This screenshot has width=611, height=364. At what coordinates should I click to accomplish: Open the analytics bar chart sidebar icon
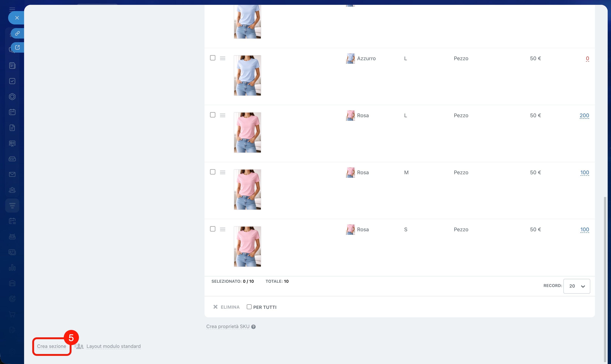pyautogui.click(x=12, y=268)
